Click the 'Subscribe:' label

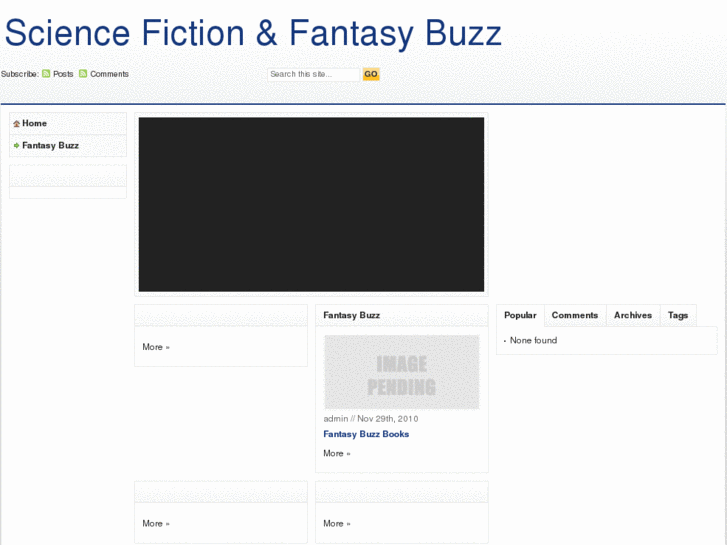(x=19, y=74)
